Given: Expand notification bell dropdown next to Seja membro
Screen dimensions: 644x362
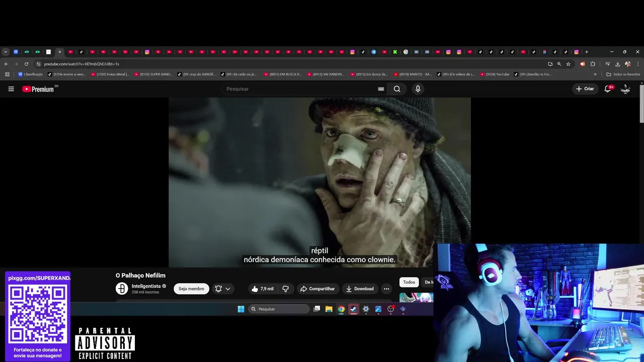Looking at the screenshot, I should 228,289.
